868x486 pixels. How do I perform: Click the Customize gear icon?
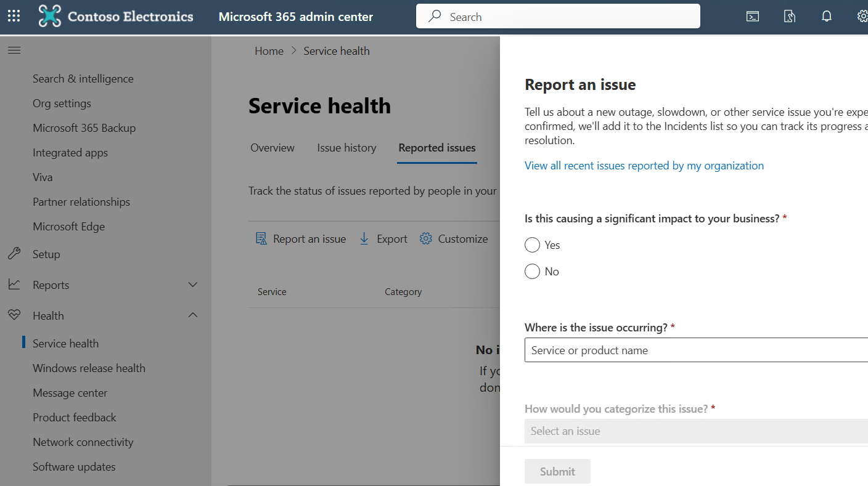tap(426, 239)
